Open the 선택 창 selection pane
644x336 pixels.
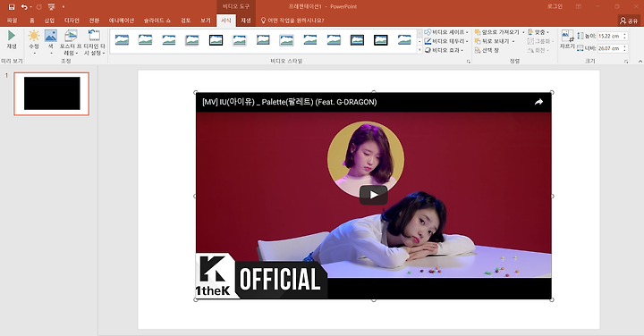pos(487,50)
